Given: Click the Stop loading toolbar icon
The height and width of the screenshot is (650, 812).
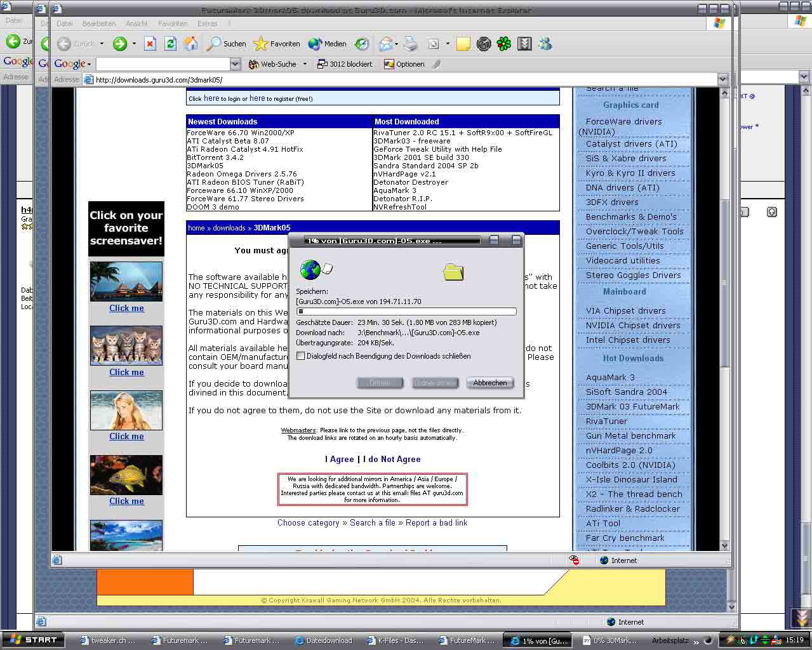Looking at the screenshot, I should point(150,44).
